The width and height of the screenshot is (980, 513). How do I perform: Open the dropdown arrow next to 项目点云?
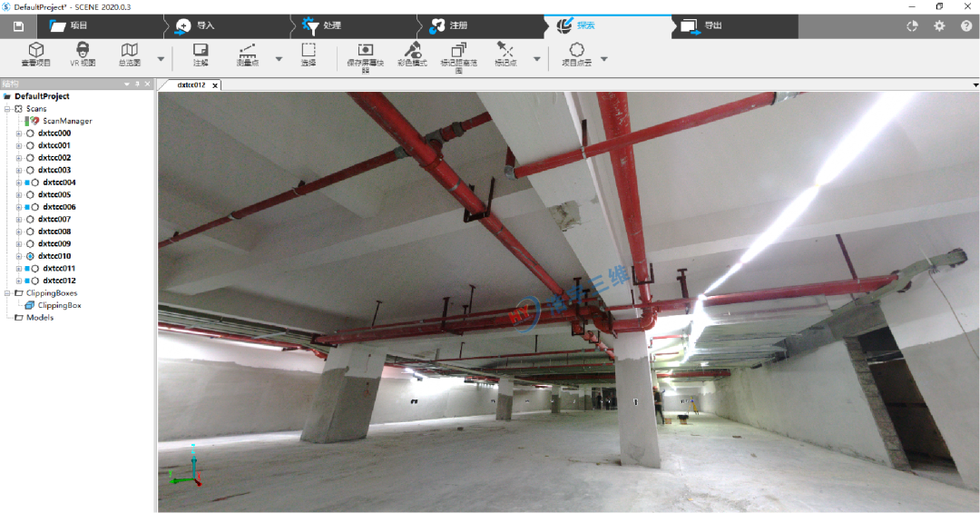pyautogui.click(x=604, y=60)
